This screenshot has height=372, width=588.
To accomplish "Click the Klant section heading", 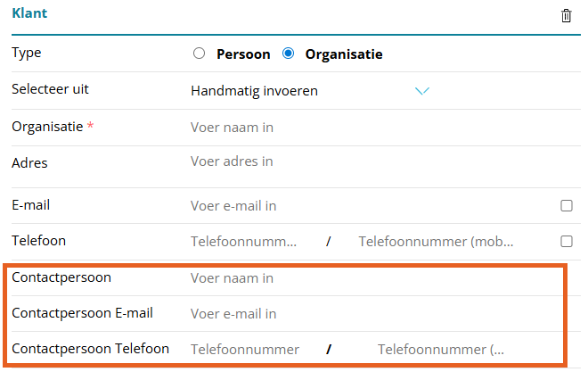I will pyautogui.click(x=29, y=14).
